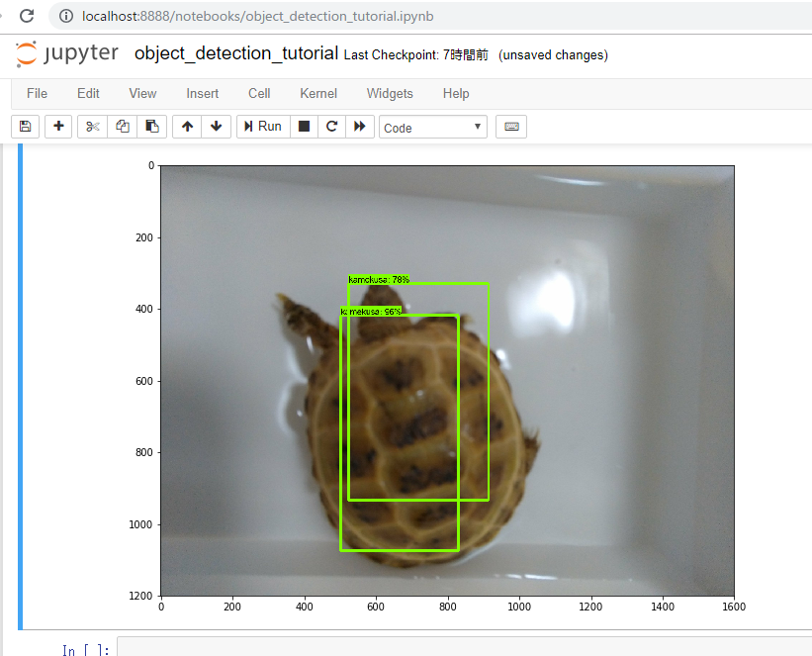Restart the kernel with circular arrow icon
812x656 pixels.
click(x=332, y=127)
